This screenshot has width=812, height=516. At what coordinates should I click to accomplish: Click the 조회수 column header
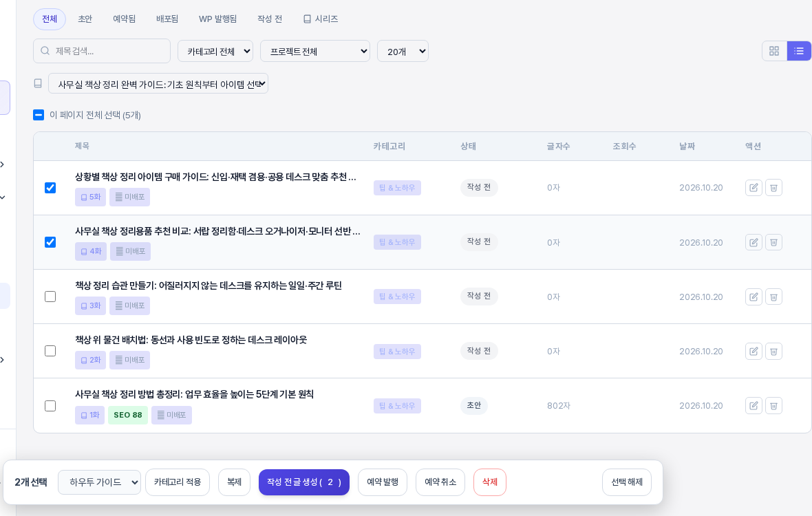click(624, 147)
